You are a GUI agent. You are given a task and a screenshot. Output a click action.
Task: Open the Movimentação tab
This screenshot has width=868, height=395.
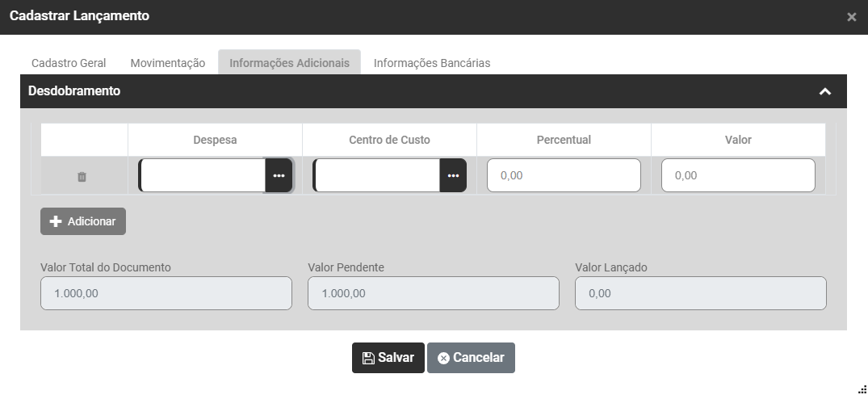[168, 63]
